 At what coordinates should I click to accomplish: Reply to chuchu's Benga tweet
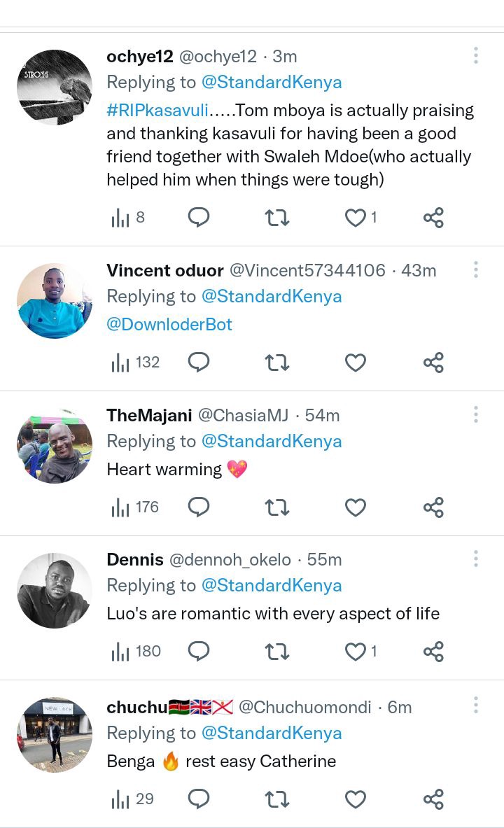(x=199, y=799)
